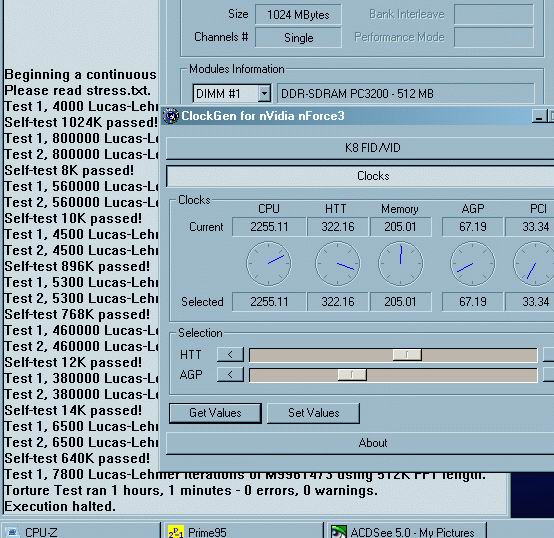Click 'Self-test 10K passed!' log line

point(73,218)
